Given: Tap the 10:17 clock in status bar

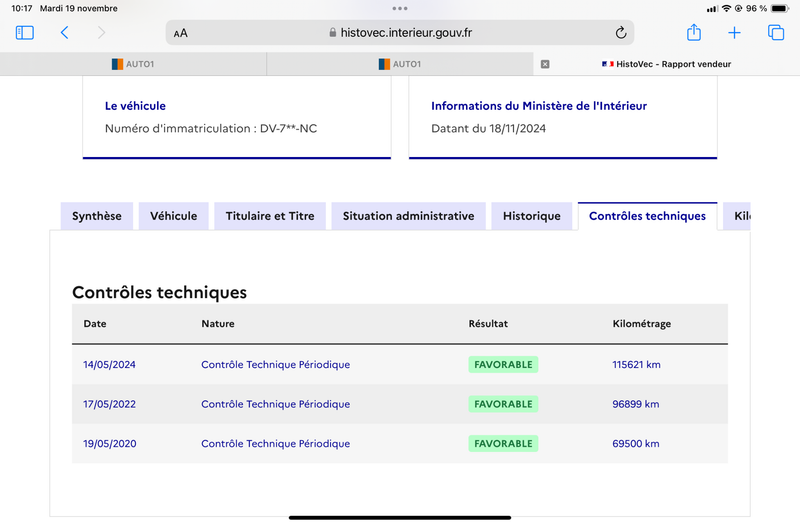Looking at the screenshot, I should click(x=21, y=8).
